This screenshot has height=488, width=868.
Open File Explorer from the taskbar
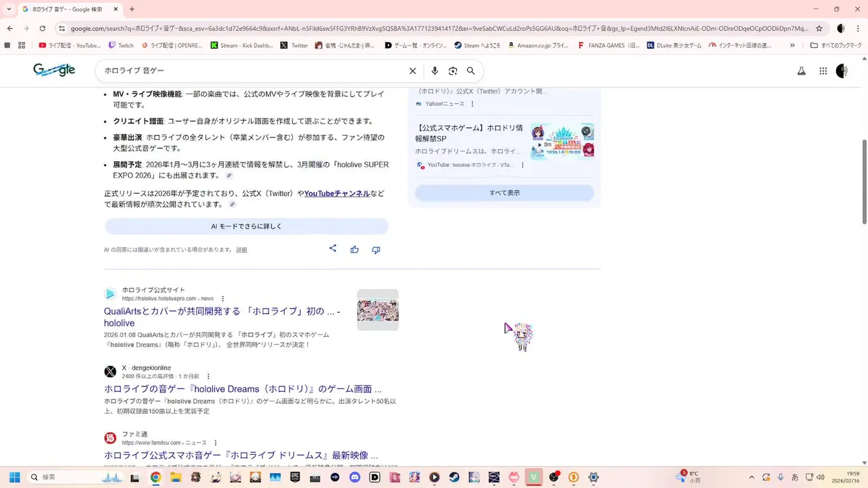coord(176,477)
